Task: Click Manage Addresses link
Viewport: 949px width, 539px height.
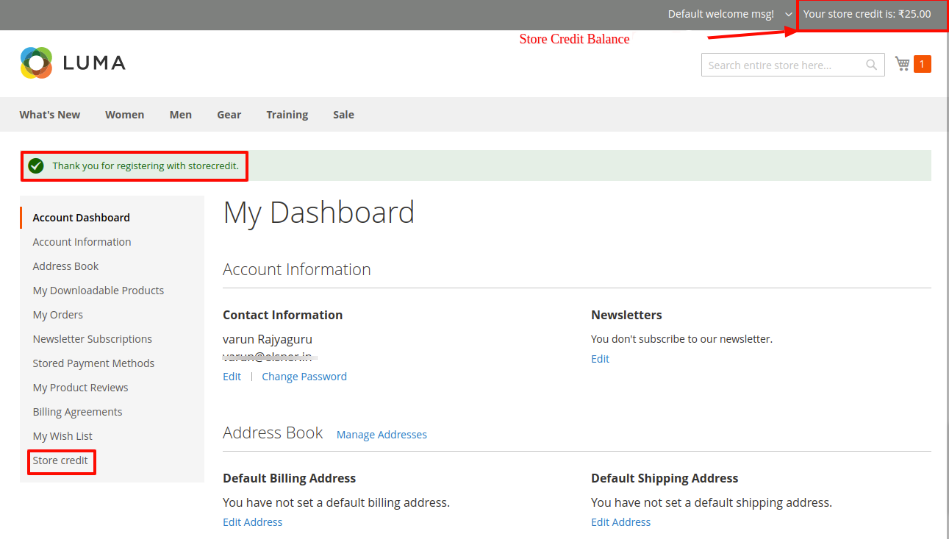Action: (381, 435)
